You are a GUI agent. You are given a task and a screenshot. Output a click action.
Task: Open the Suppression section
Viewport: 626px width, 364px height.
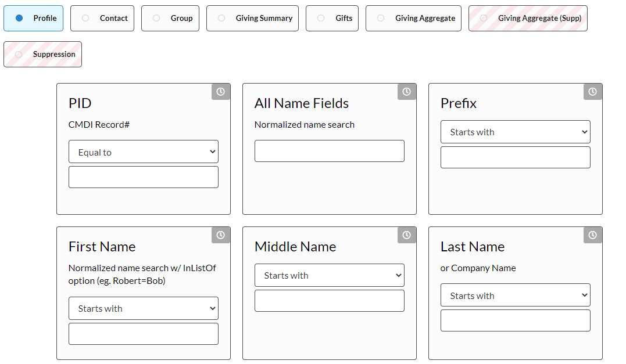(43, 55)
